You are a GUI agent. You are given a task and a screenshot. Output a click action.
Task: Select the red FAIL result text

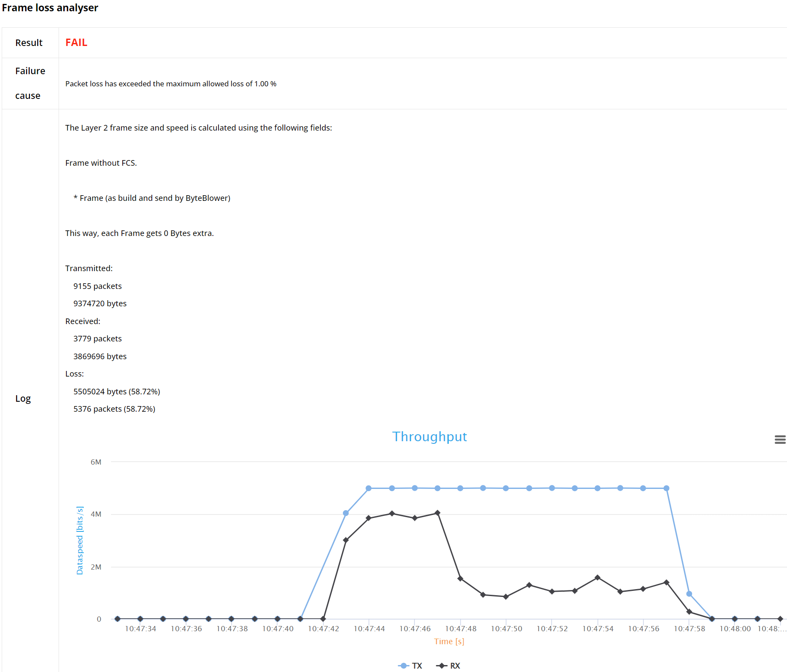(76, 43)
